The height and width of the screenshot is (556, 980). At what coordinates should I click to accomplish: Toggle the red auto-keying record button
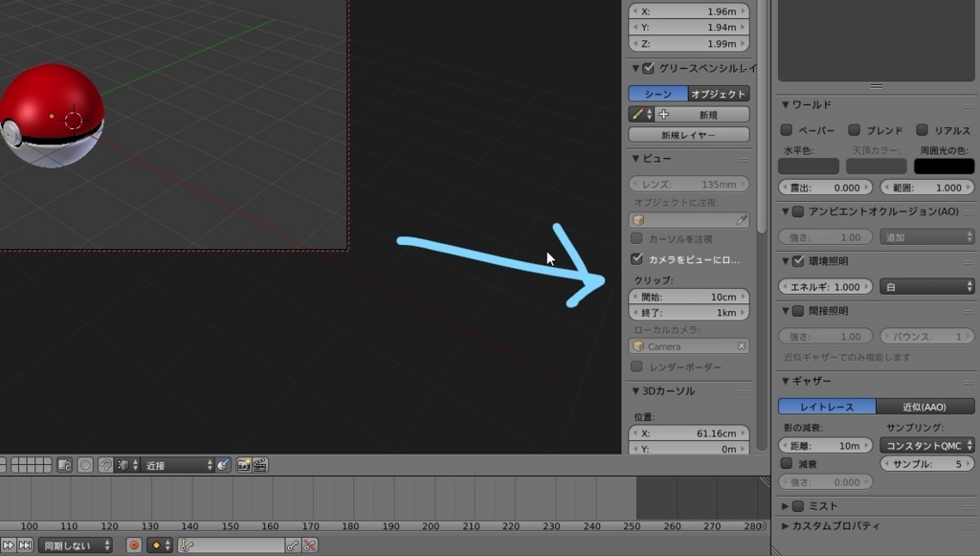[134, 545]
